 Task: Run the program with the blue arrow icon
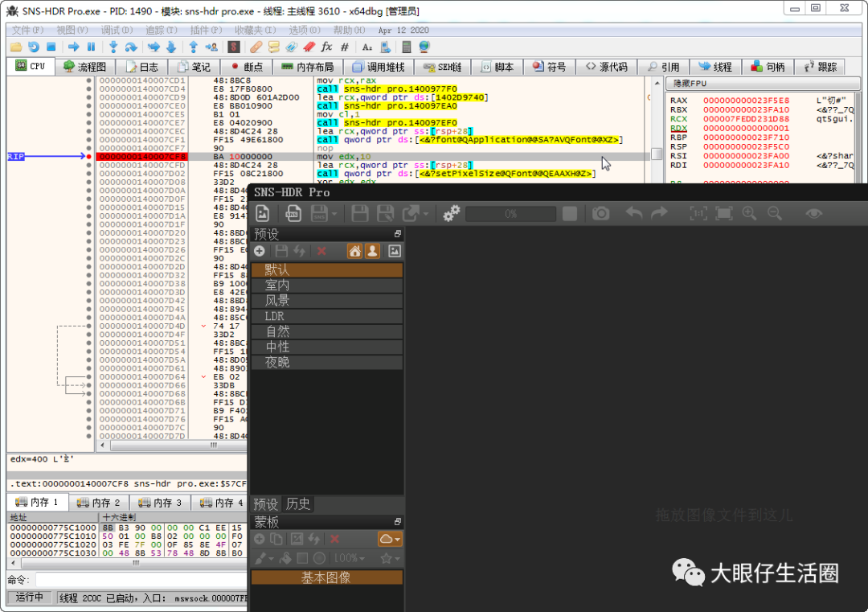(x=74, y=47)
